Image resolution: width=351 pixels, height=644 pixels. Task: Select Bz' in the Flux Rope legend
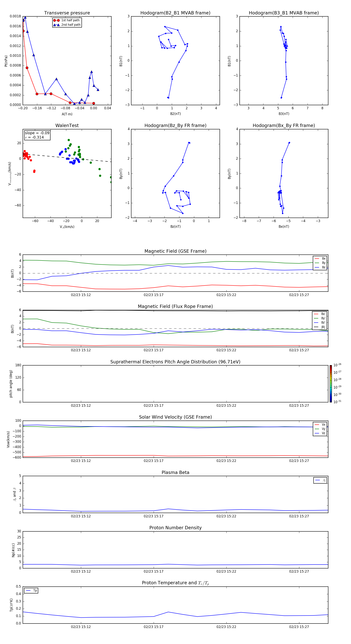click(x=320, y=323)
